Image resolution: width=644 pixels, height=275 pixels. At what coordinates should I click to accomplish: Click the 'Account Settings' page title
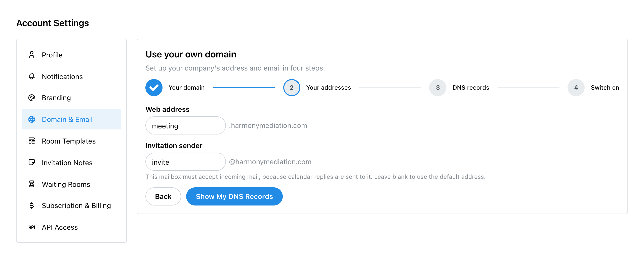coord(53,23)
